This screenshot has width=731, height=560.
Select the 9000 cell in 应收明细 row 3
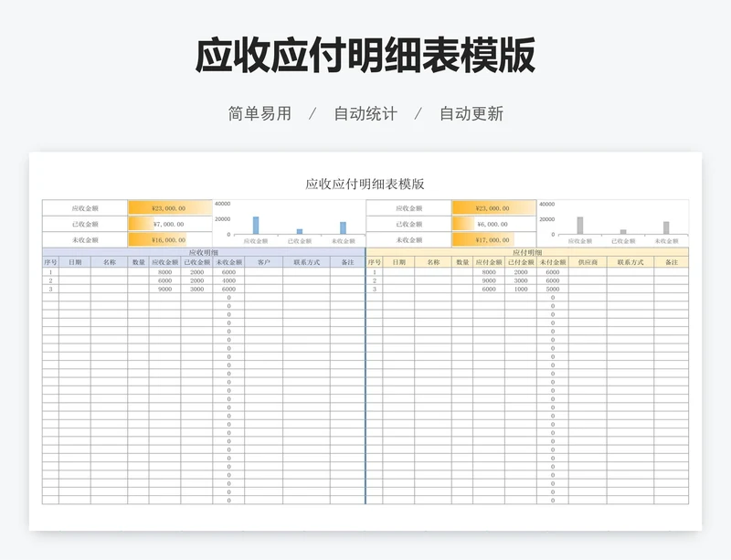point(165,289)
